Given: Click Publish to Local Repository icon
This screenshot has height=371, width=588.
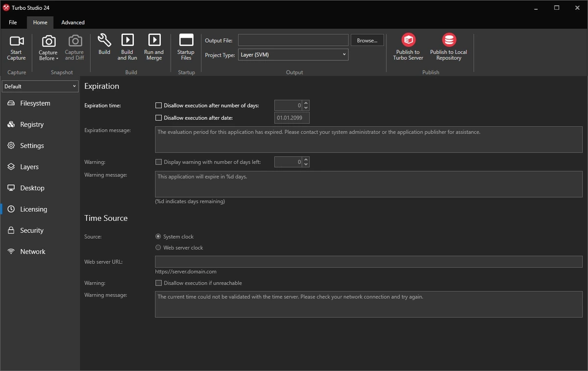Looking at the screenshot, I should click(449, 40).
